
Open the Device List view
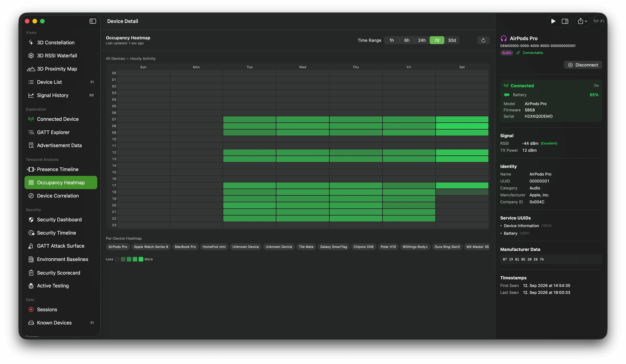point(61,82)
